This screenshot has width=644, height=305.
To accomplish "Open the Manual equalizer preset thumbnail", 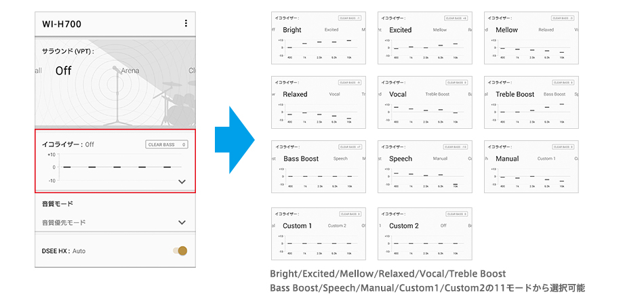I will coord(531,167).
